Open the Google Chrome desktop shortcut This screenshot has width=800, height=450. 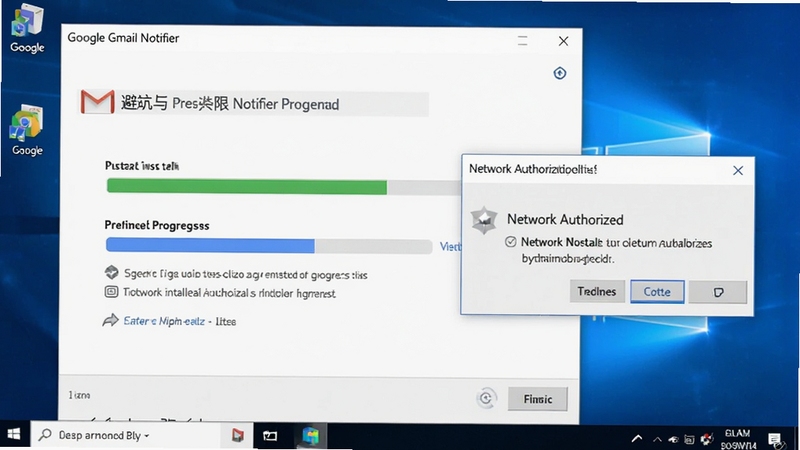coord(27,130)
